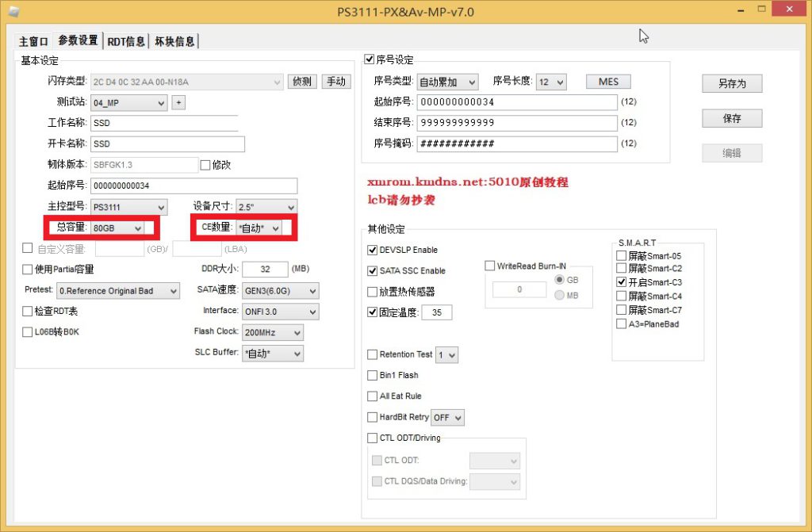Open the 总容量 80GB dropdown
The width and height of the screenshot is (812, 532).
point(117,228)
